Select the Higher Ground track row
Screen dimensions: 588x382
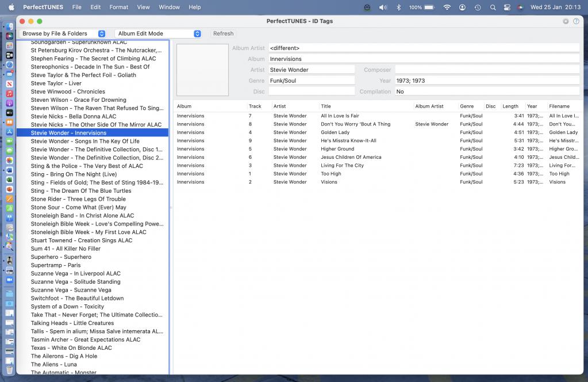tap(337, 149)
